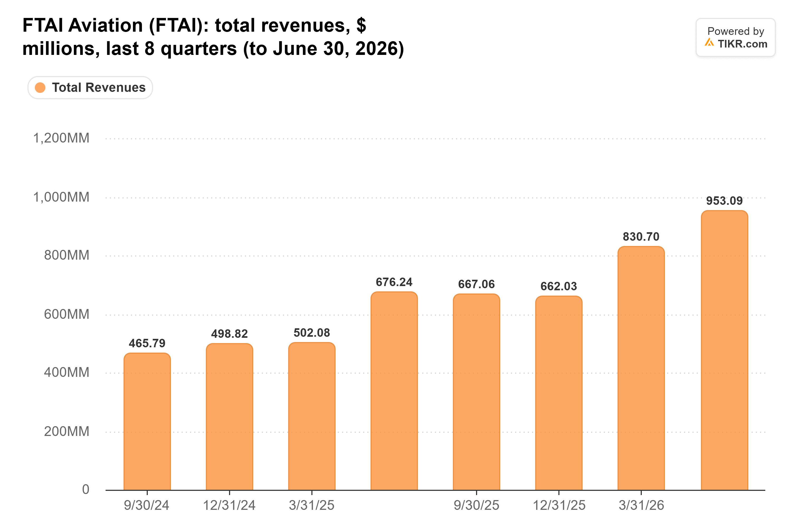The width and height of the screenshot is (798, 532).
Task: Click the 1,200MM y-axis label
Action: tap(61, 139)
